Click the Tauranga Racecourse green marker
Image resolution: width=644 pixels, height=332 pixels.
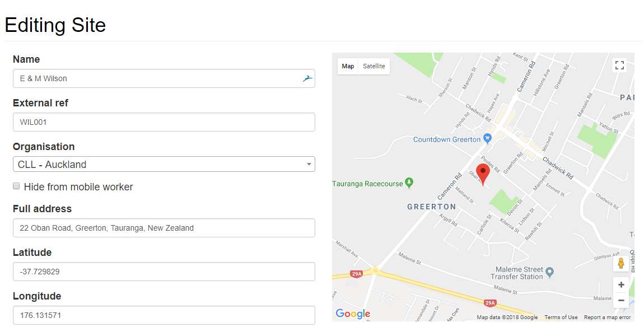(409, 183)
